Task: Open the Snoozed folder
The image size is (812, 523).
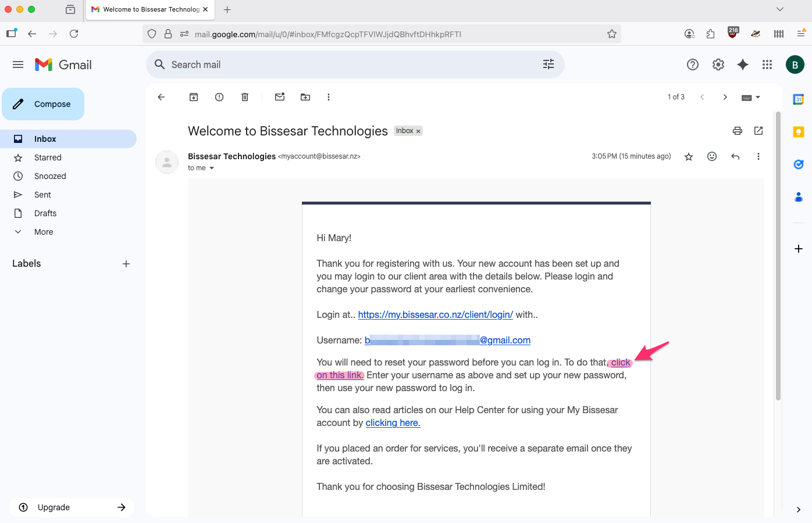Action: 68,176
